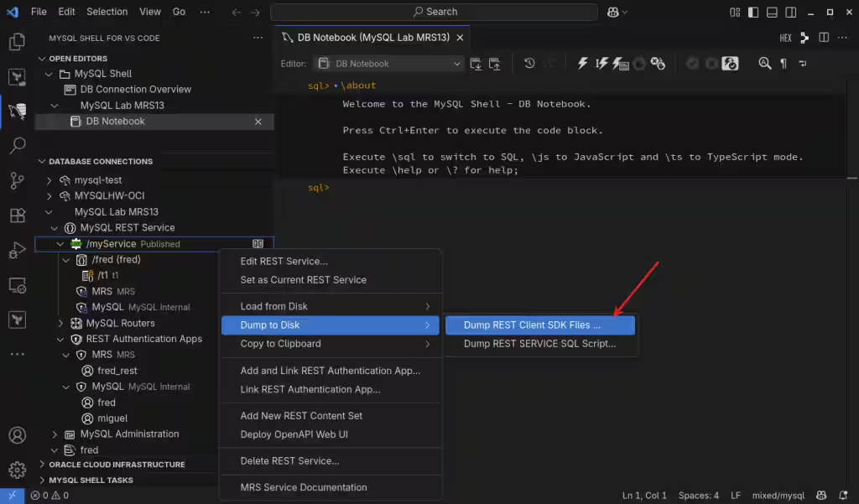Click MRS Service Documentation
Viewport: 859px width, 504px height.
click(x=331, y=487)
